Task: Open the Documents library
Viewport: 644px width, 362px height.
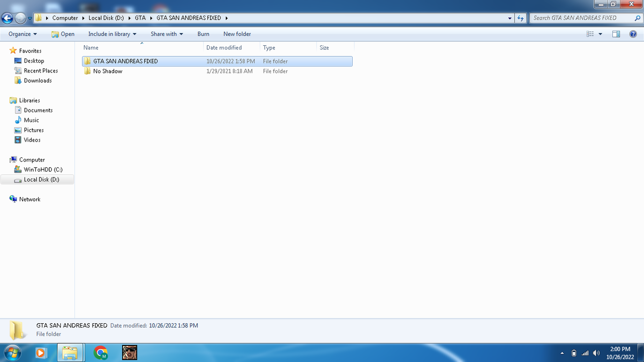Action: coord(38,110)
